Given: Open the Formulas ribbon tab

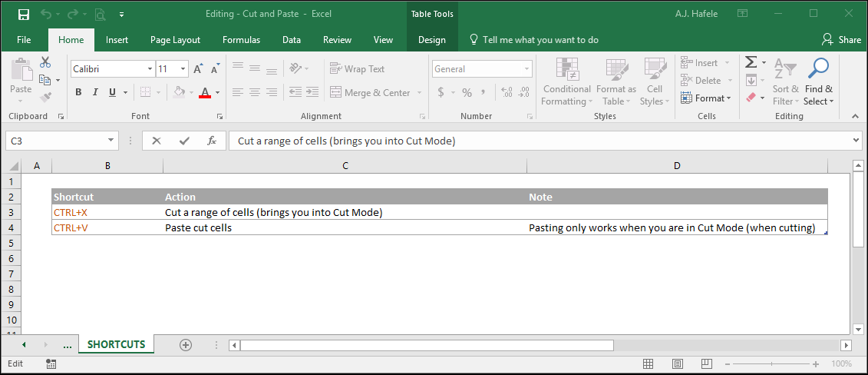Looking at the screenshot, I should pyautogui.click(x=241, y=40).
